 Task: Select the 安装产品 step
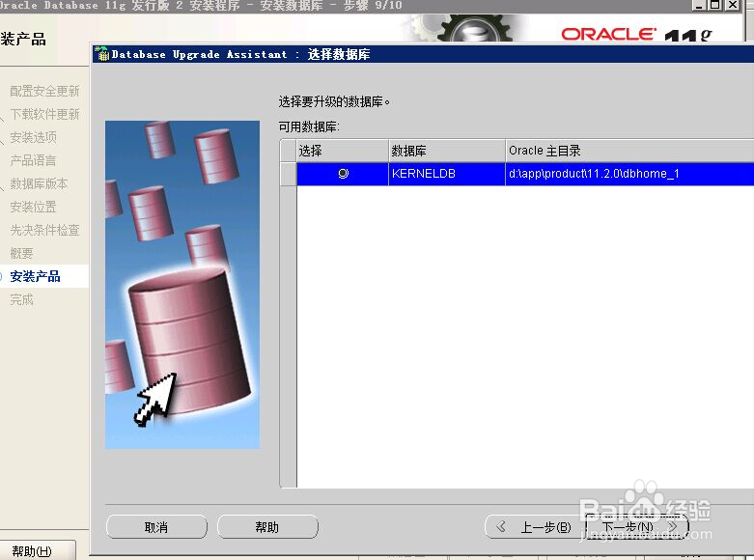click(35, 276)
